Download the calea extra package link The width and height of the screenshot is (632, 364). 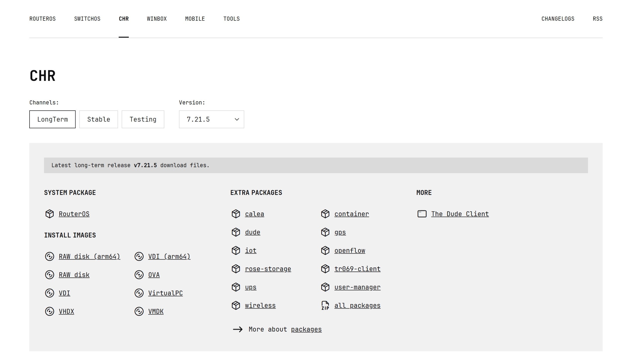coord(254,214)
